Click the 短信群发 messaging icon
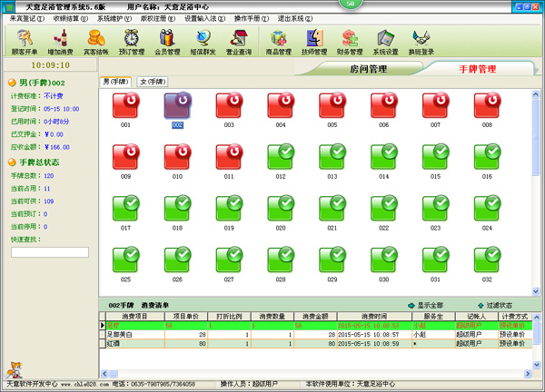This screenshot has width=545, height=392. 203,42
